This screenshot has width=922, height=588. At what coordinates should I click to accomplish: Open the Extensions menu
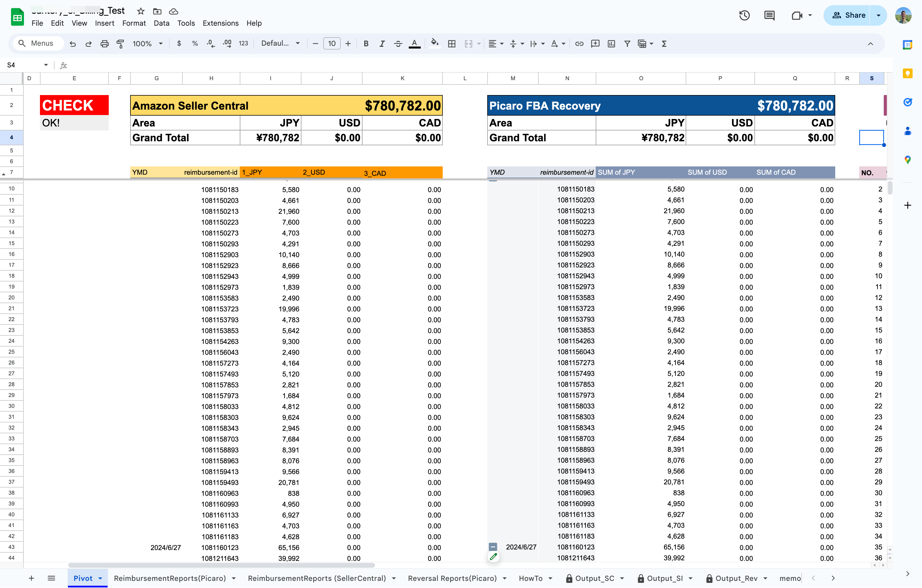pos(221,23)
